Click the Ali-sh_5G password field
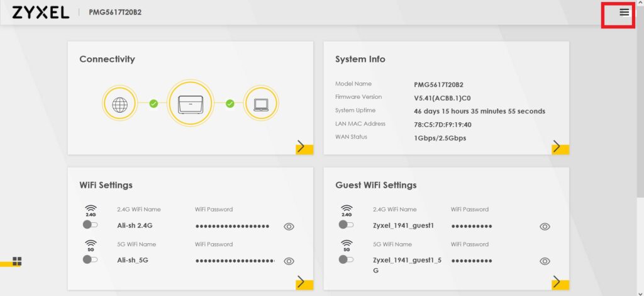644x296 pixels. point(235,261)
